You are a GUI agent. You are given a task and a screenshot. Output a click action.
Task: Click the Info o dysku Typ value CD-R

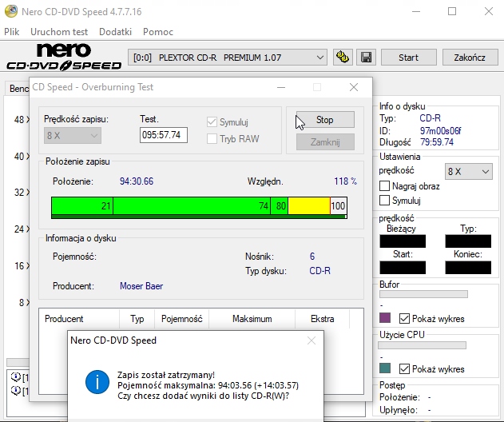(430, 118)
